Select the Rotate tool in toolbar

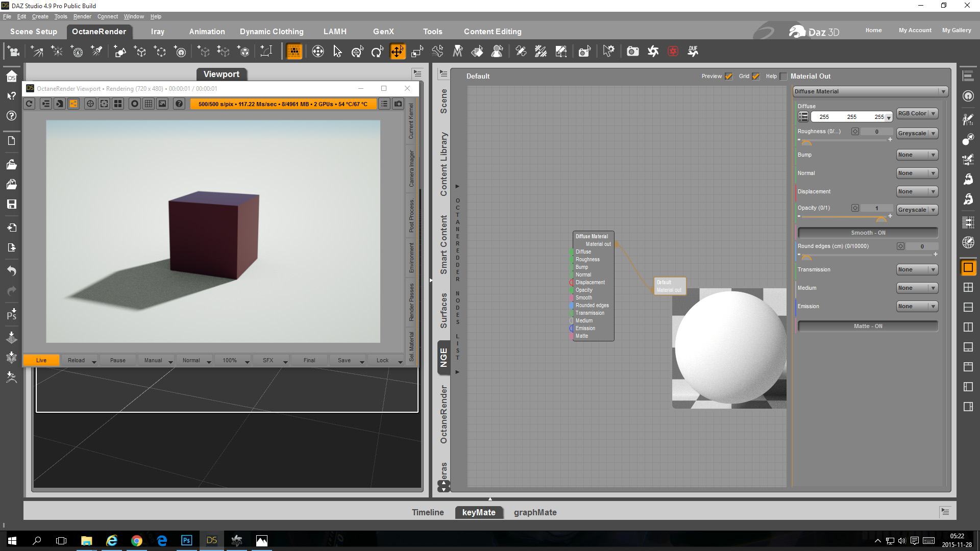pyautogui.click(x=377, y=52)
